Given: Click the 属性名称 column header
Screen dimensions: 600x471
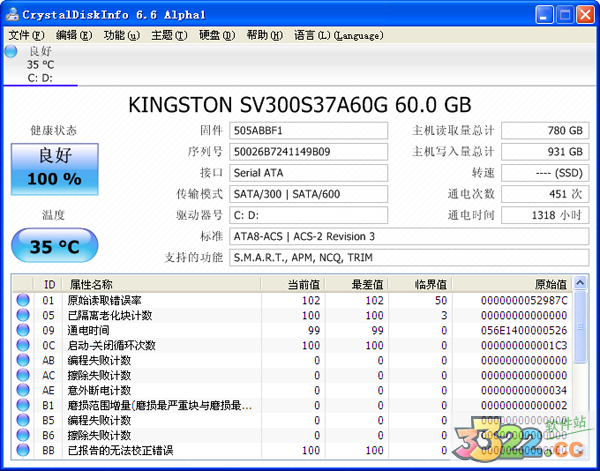Looking at the screenshot, I should [x=161, y=284].
